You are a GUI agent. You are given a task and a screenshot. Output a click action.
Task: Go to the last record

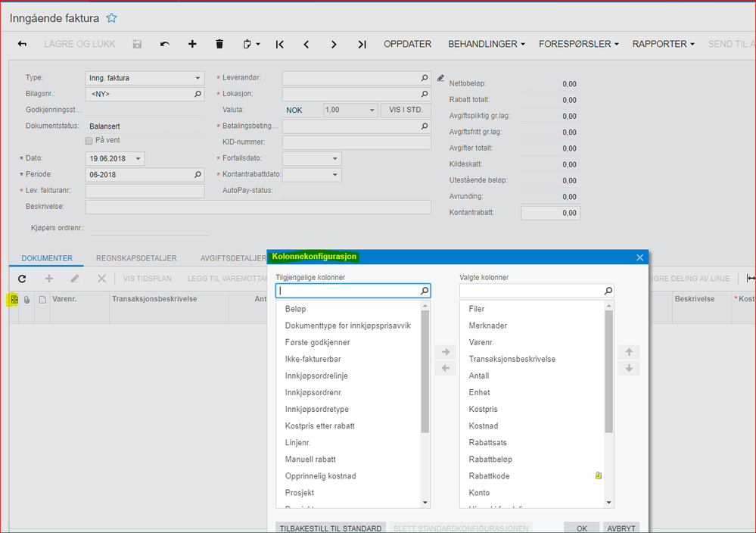pyautogui.click(x=362, y=44)
